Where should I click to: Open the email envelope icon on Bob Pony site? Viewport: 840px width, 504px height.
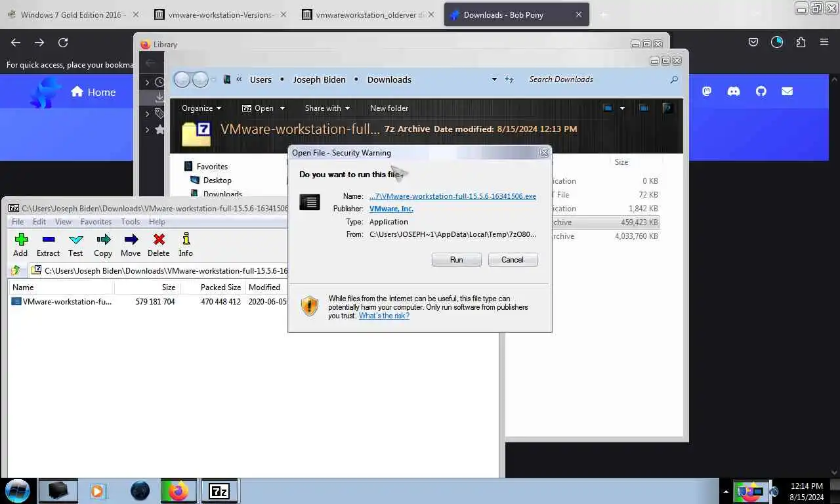pyautogui.click(x=787, y=92)
